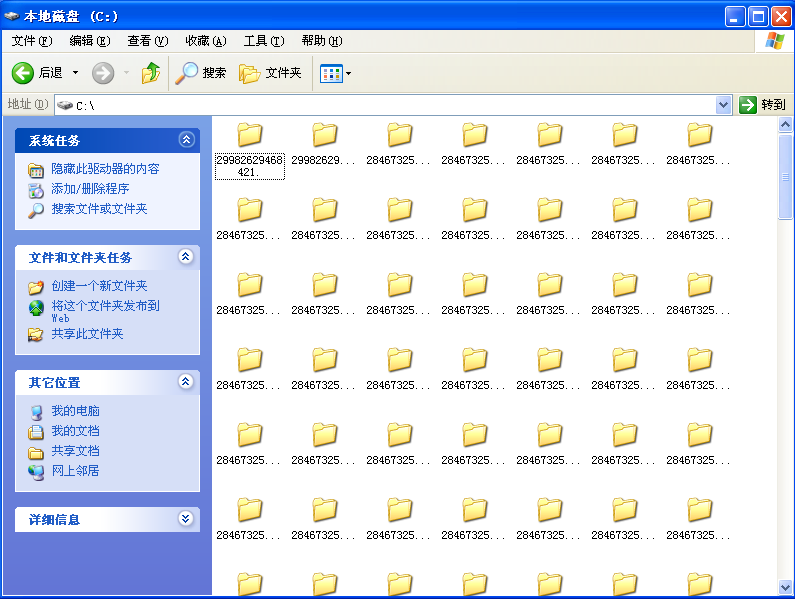Open the 查看(V) menu
The width and height of the screenshot is (795, 599).
[148, 41]
